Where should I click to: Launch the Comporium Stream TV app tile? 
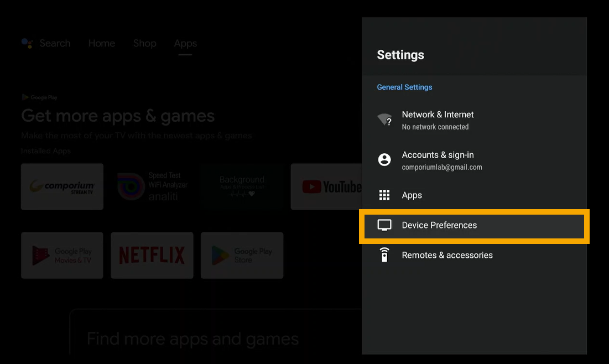(62, 186)
